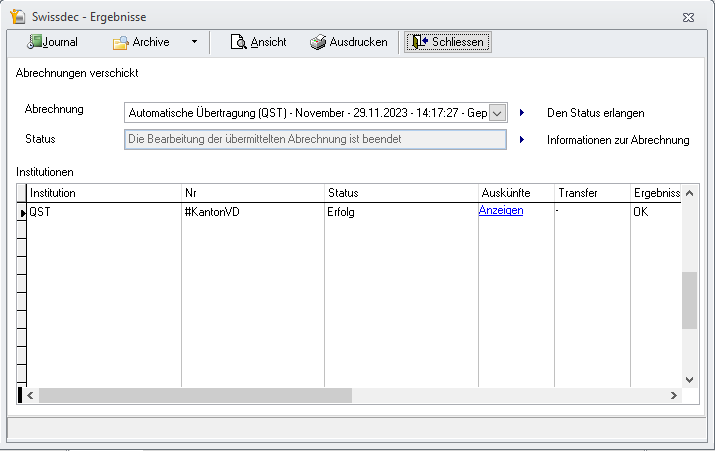Click the Ansicht preview magnifier icon
The image size is (715, 451).
(238, 42)
